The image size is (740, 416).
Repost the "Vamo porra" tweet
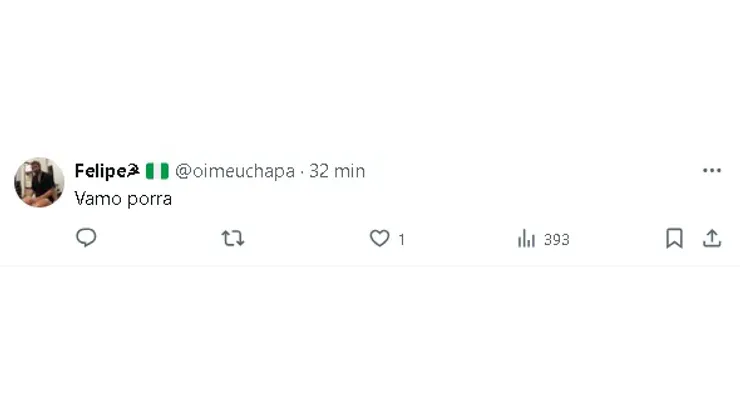click(x=233, y=238)
